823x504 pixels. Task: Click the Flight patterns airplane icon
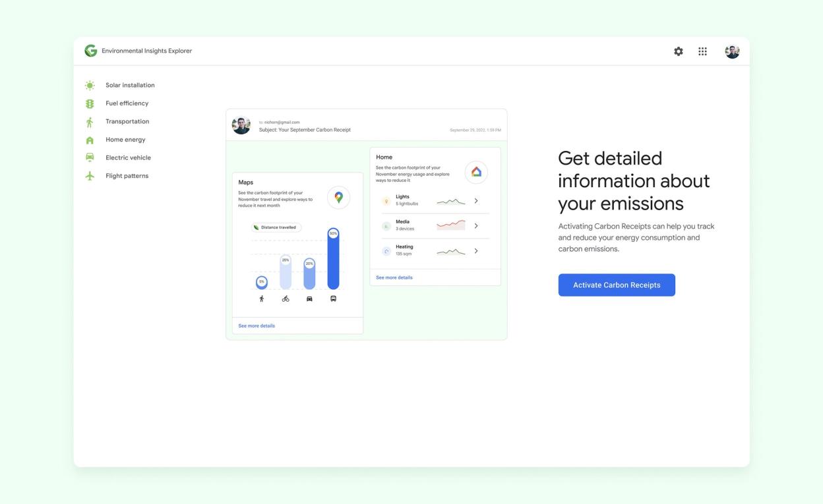[90, 176]
